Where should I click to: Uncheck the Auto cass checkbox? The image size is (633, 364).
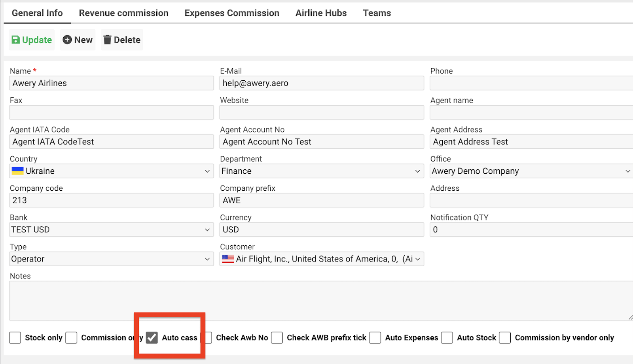(x=152, y=337)
